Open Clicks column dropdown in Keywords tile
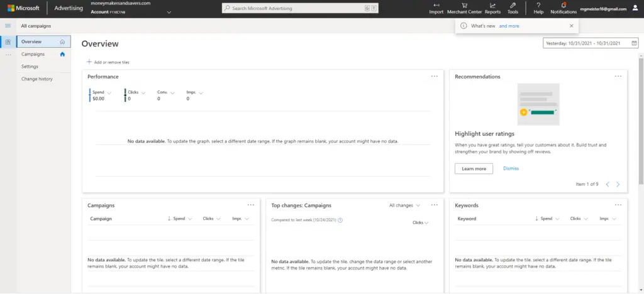The height and width of the screenshot is (294, 644). coord(586,219)
